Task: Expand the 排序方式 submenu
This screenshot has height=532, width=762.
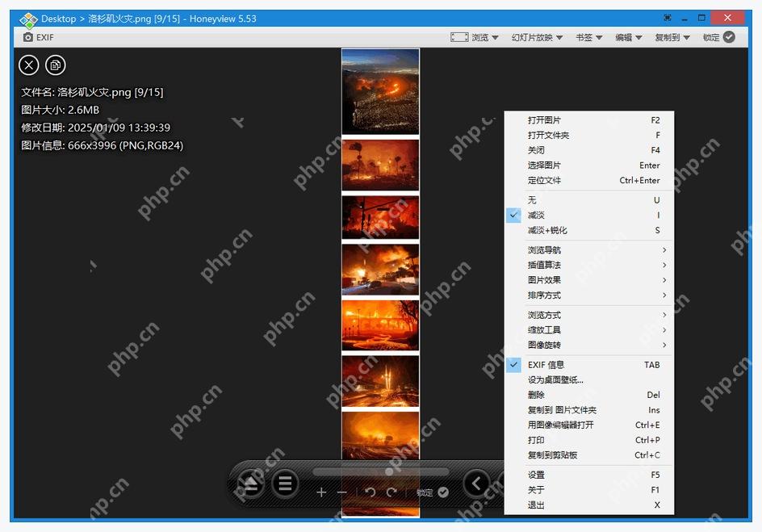Action: tap(589, 295)
